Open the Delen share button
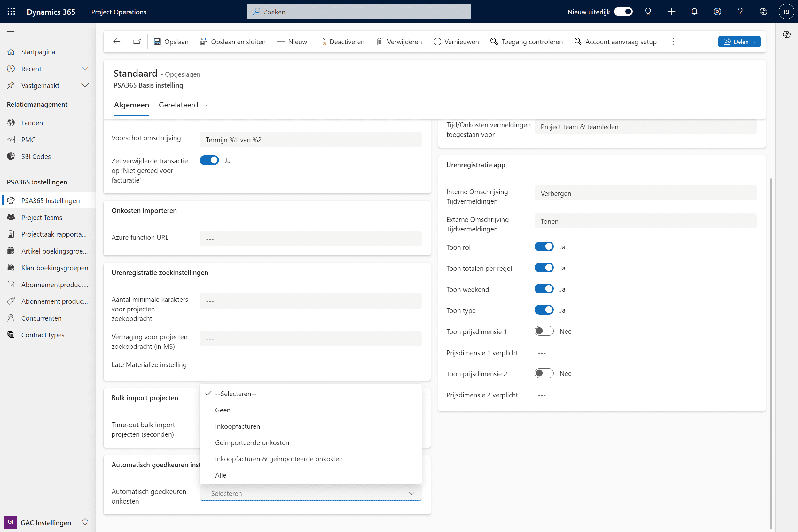 tap(739, 41)
